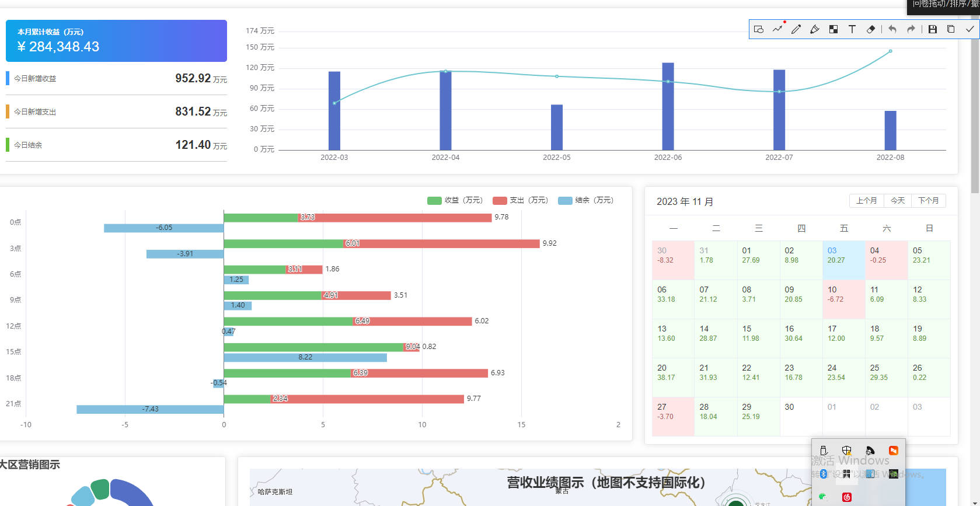Select calendar day 30 with -8.32
This screenshot has width=980, height=506.
(673, 260)
